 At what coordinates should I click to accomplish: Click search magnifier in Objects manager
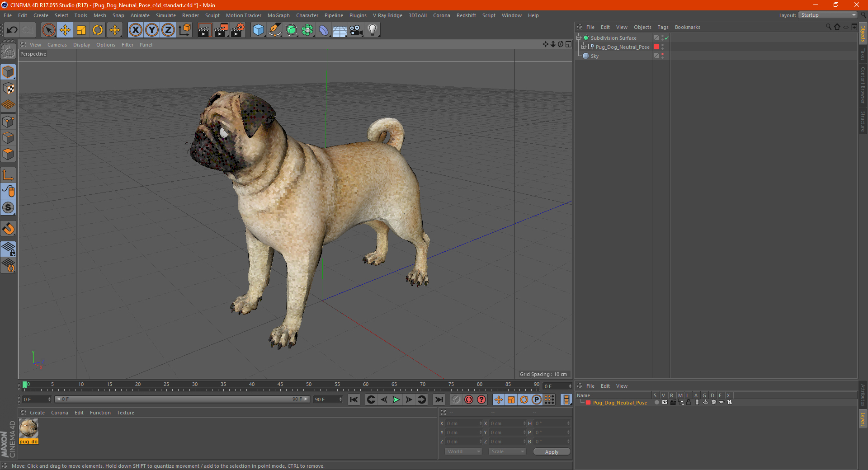[829, 27]
